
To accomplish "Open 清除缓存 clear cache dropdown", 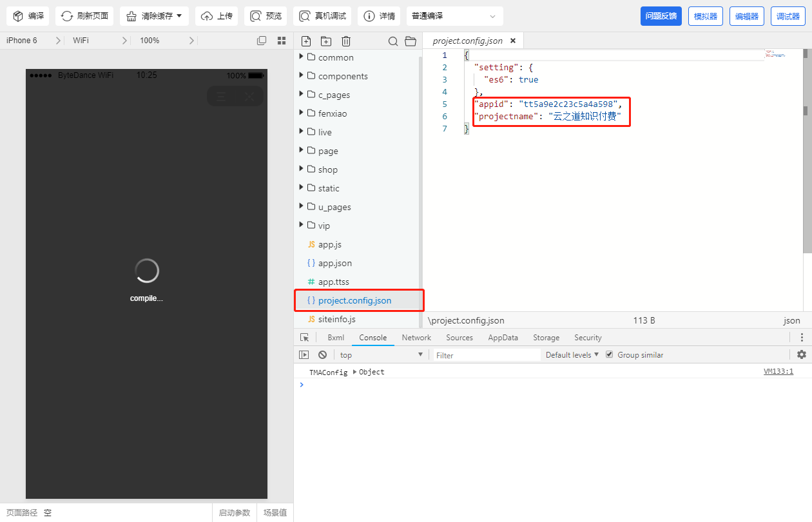I will (154, 16).
